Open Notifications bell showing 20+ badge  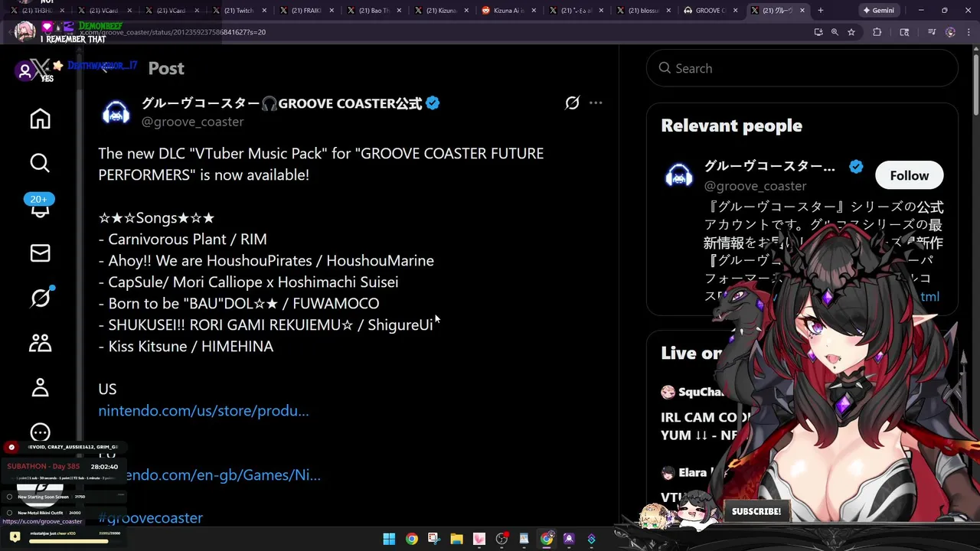coord(40,207)
